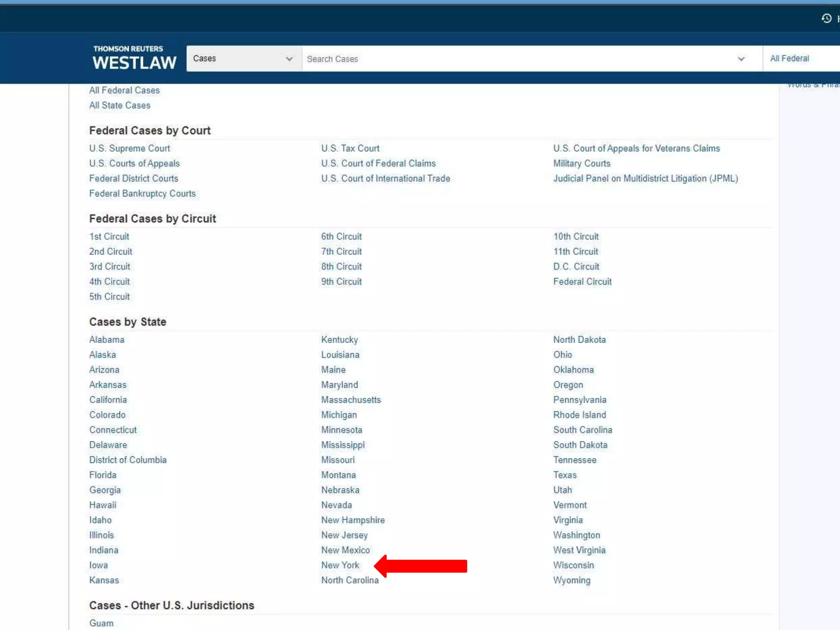Choose the 9th Circuit link

tap(341, 282)
